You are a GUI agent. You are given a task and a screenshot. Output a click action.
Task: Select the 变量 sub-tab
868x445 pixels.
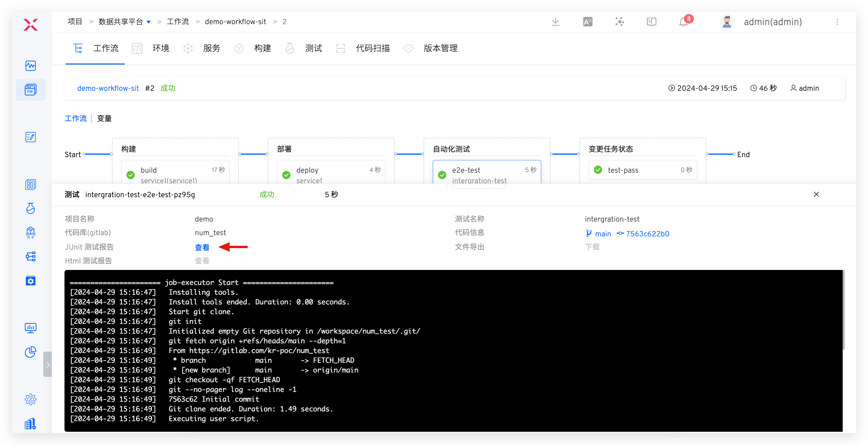tap(104, 118)
